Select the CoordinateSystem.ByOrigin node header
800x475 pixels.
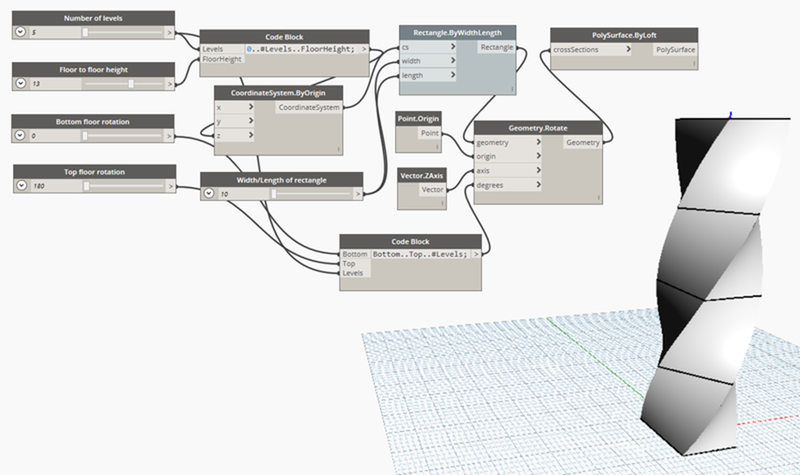pos(278,93)
